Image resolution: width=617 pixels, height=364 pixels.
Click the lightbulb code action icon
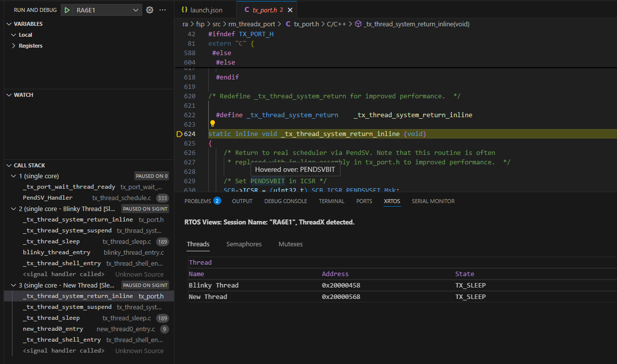212,124
